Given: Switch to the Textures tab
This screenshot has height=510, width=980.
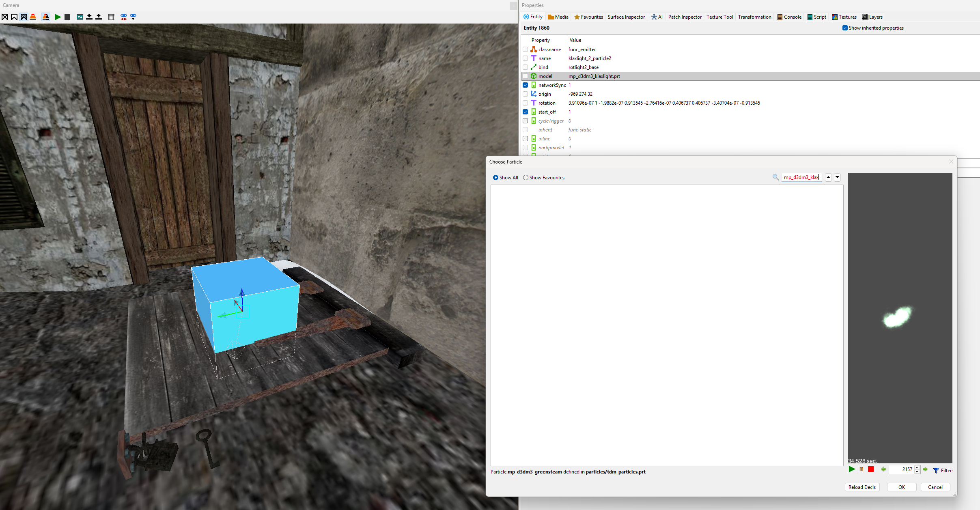Looking at the screenshot, I should (844, 17).
